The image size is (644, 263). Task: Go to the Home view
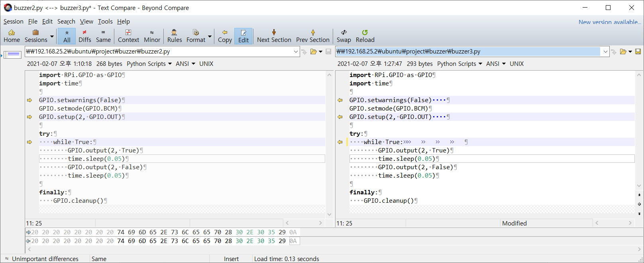pos(12,36)
